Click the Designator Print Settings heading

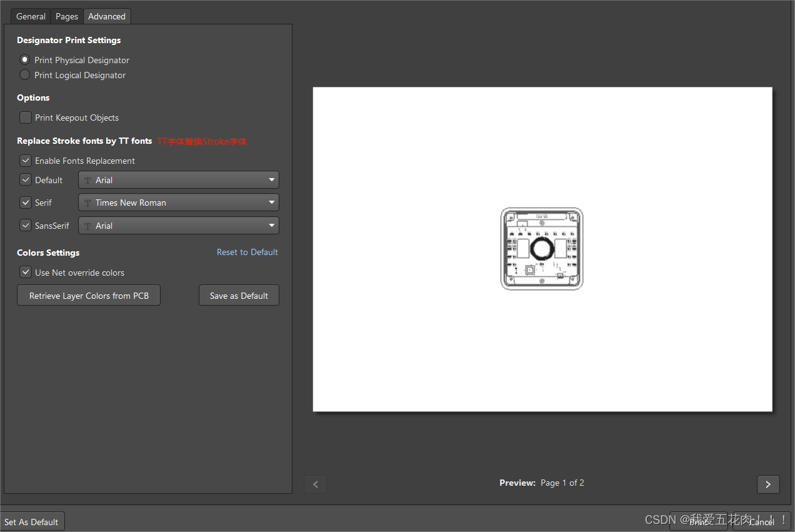[x=69, y=40]
